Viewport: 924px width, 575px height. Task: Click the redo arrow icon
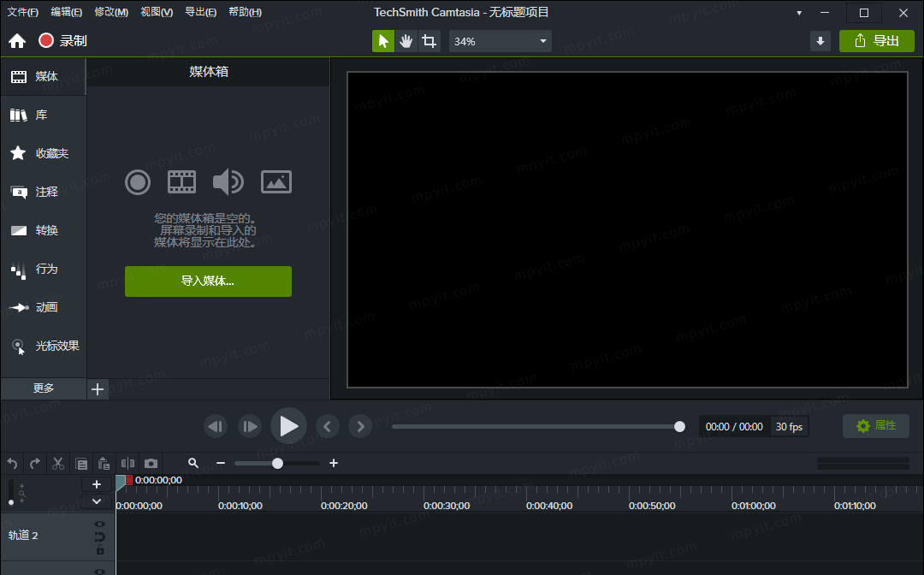click(x=35, y=464)
